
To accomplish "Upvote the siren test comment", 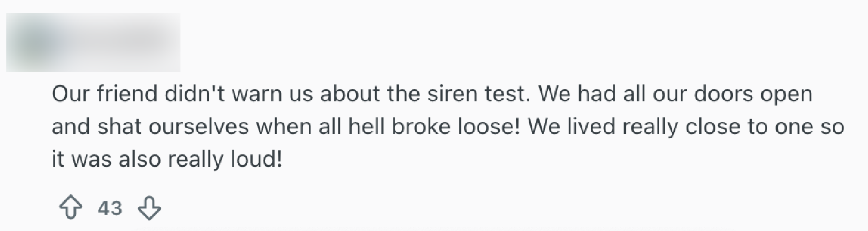I will coord(71,208).
